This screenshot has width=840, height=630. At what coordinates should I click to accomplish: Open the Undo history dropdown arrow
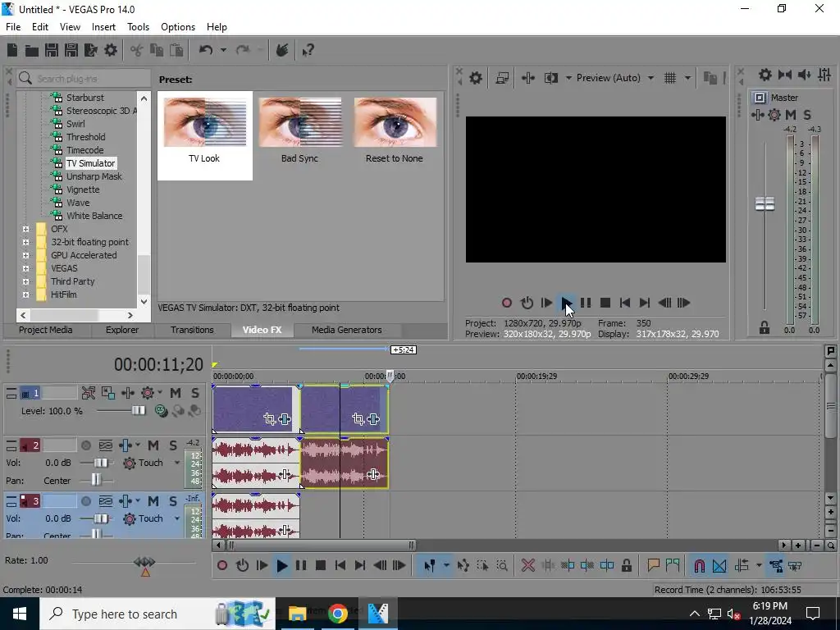click(x=223, y=50)
